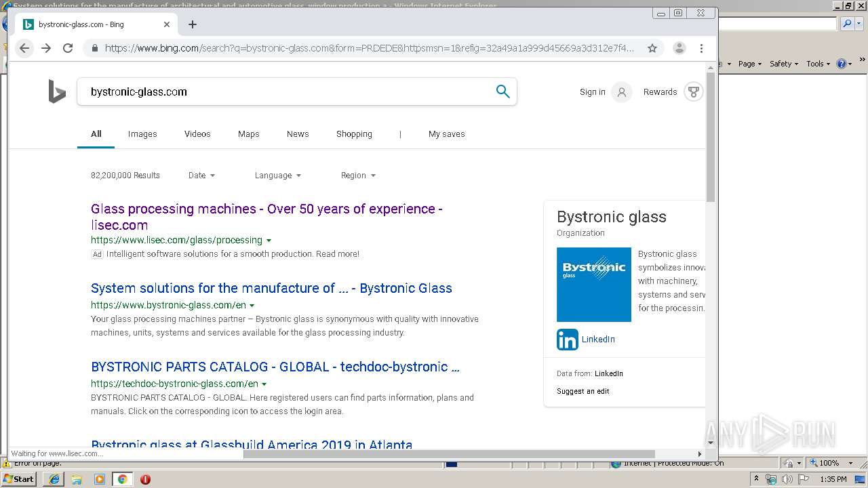The width and height of the screenshot is (868, 488).
Task: Reload the Bing page in Chrome
Action: [x=68, y=48]
